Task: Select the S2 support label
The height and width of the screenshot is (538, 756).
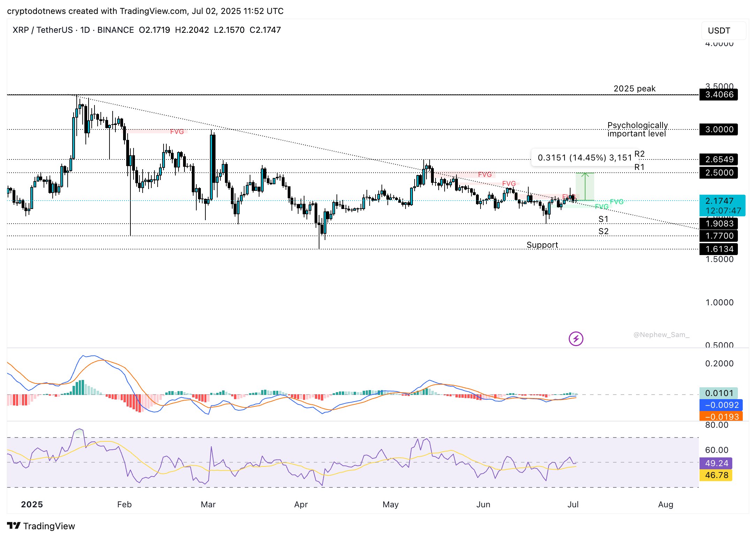Action: coord(603,231)
